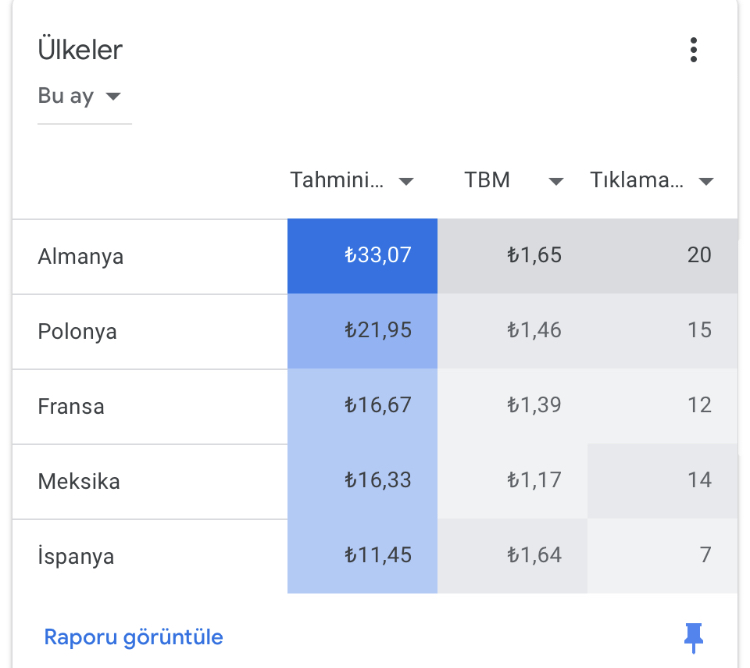The image size is (750, 668).
Task: Click the TBM column header label
Action: pos(487,180)
